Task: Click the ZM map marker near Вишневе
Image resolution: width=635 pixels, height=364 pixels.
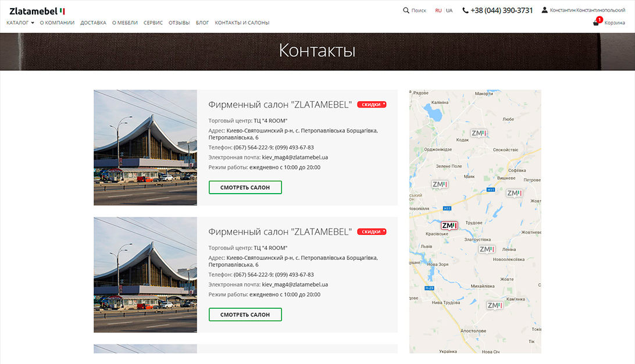Action: (x=513, y=193)
